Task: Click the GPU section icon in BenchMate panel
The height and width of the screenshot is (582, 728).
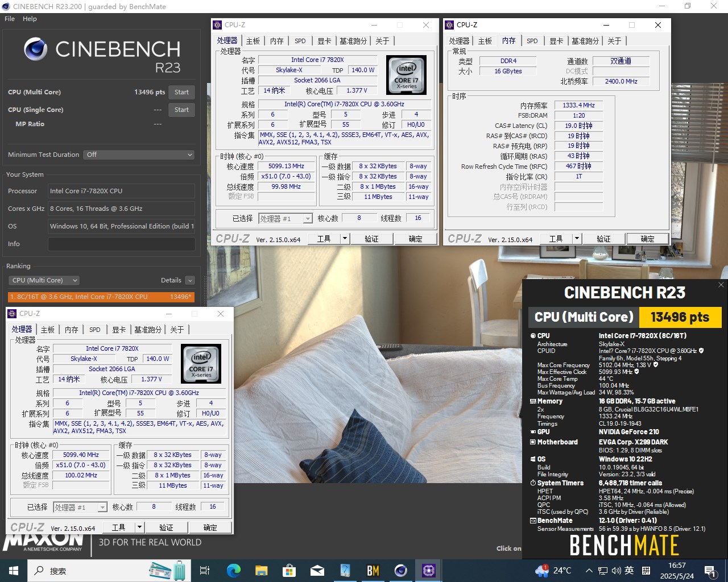Action: [x=533, y=432]
